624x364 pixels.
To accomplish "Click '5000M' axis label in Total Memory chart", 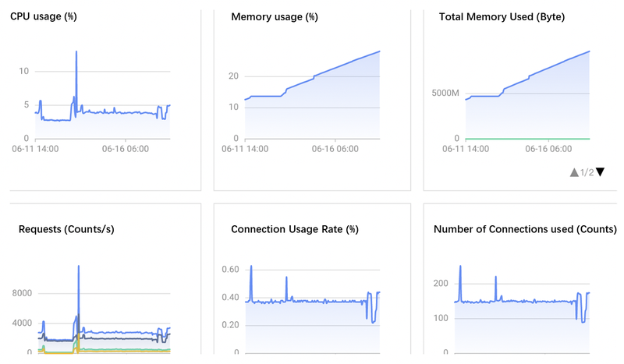I will [x=445, y=93].
